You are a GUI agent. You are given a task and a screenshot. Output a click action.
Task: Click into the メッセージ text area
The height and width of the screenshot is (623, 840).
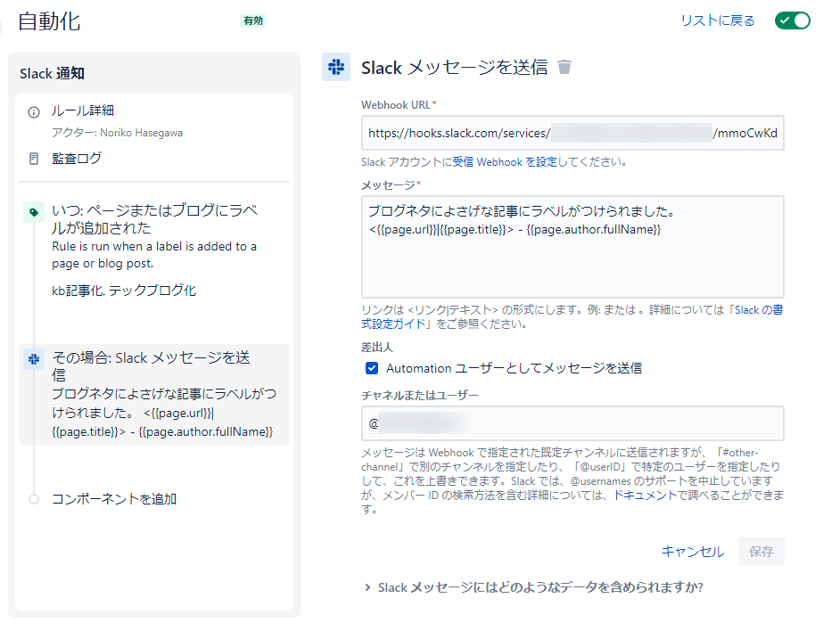click(x=572, y=247)
